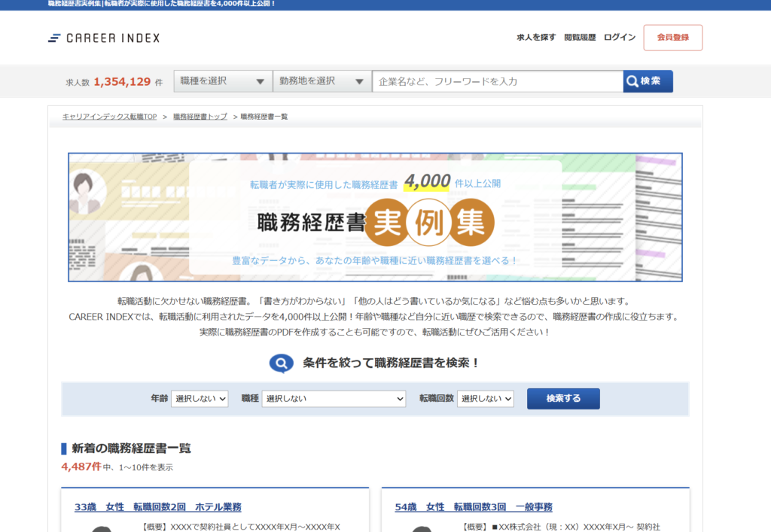Open 求人を探す in header
The width and height of the screenshot is (771, 532).
tap(536, 38)
